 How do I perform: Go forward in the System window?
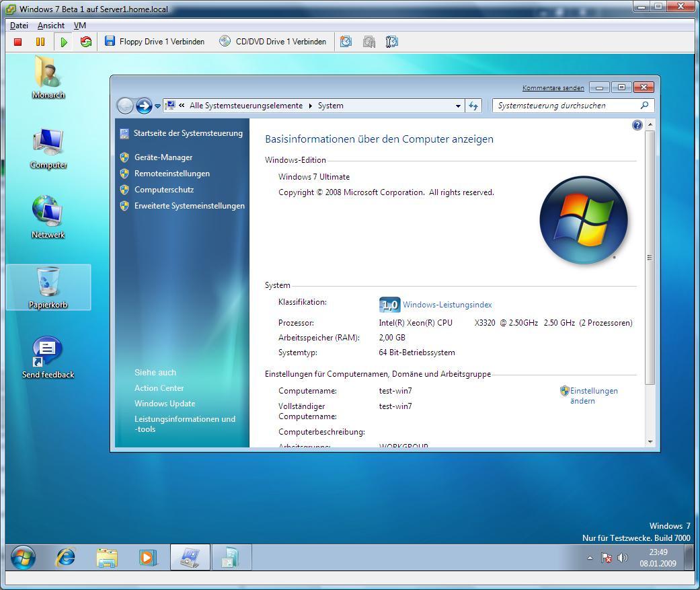tap(144, 106)
